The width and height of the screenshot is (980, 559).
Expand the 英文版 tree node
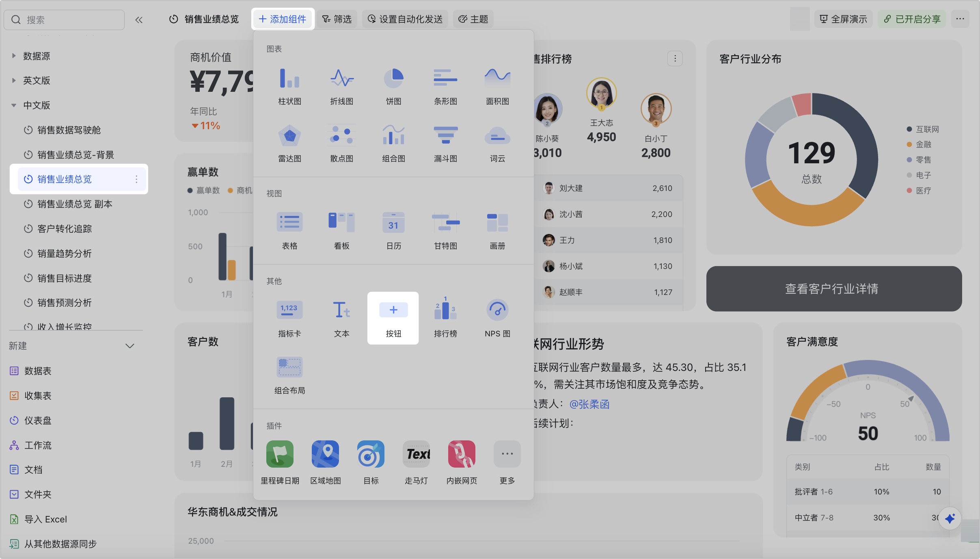click(14, 80)
